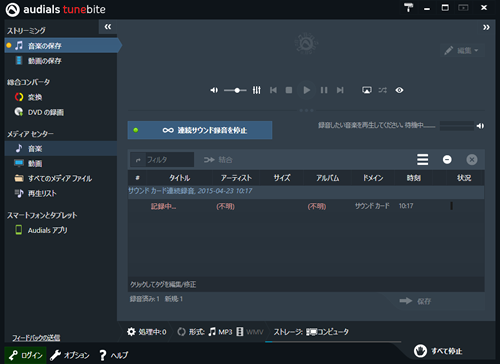Click the Audials logo in title bar
This screenshot has width=500, height=364.
13,10
